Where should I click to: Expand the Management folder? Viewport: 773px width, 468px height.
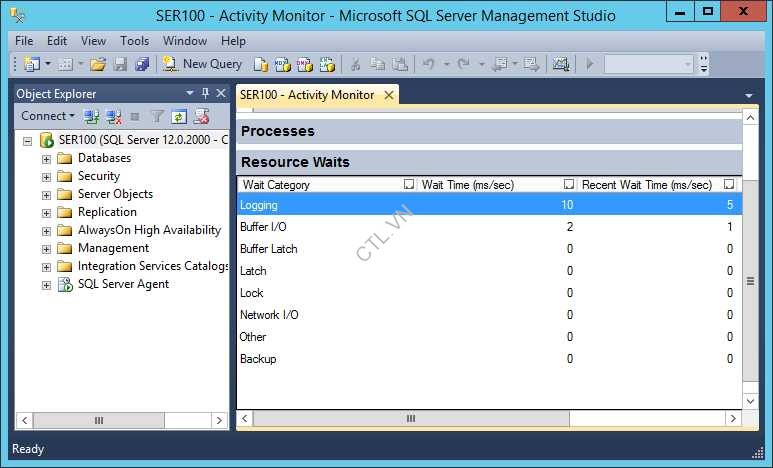46,249
